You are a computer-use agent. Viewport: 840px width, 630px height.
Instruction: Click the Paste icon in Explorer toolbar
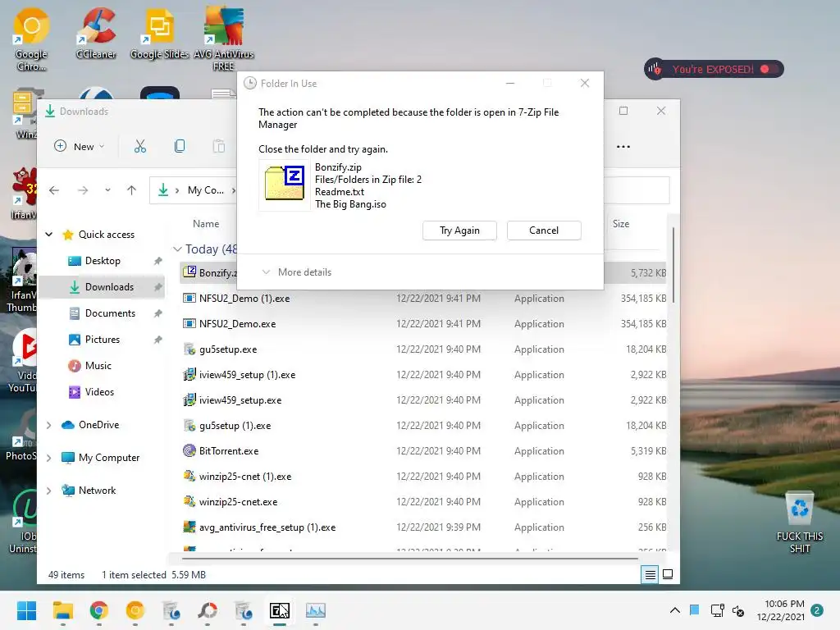pos(218,146)
